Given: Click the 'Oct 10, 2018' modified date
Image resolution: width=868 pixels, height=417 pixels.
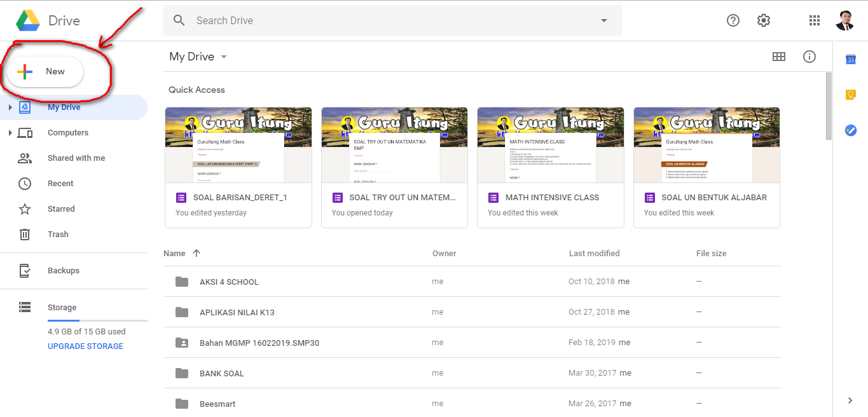Looking at the screenshot, I should [x=591, y=282].
